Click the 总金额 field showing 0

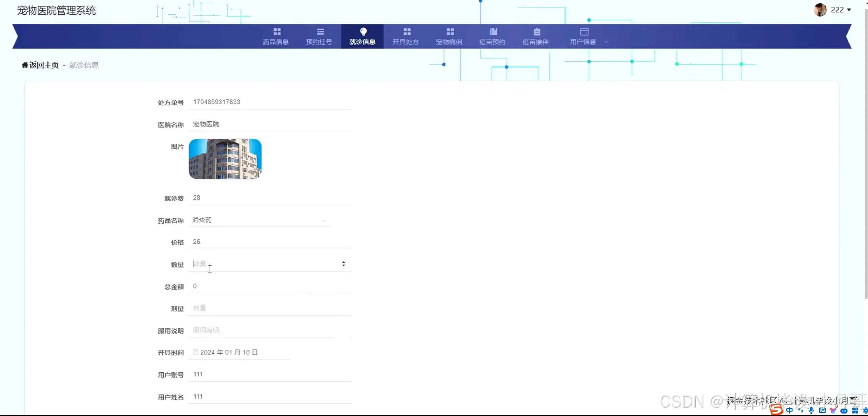pos(270,286)
